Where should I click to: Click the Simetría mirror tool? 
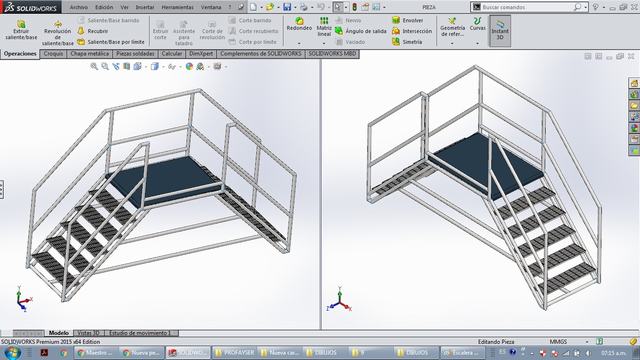(407, 42)
